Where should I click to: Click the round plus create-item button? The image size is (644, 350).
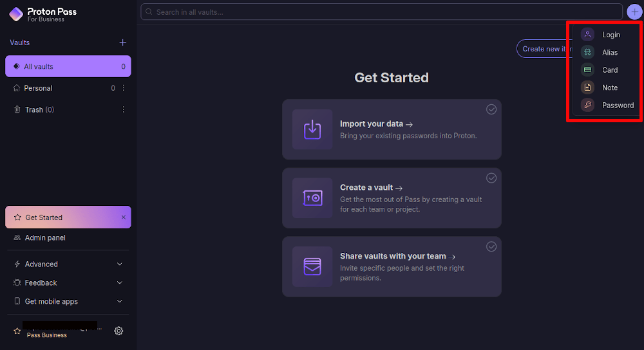click(x=634, y=12)
